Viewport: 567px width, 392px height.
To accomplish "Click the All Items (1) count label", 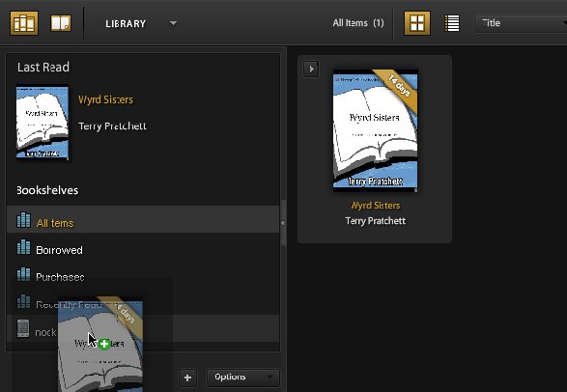I will (x=358, y=23).
